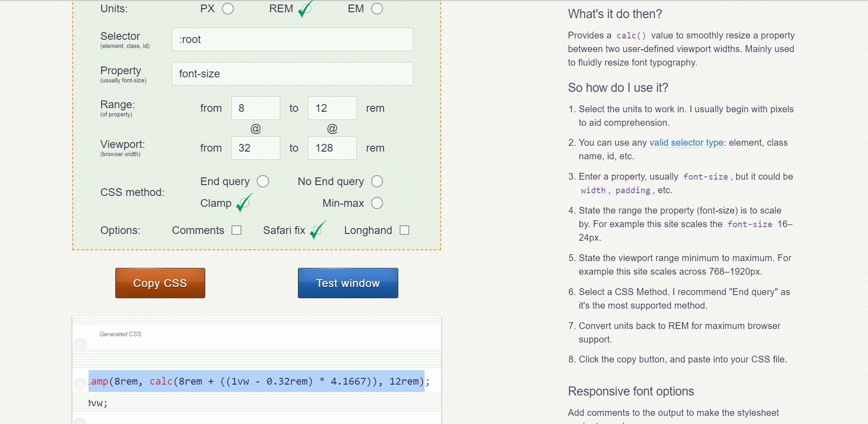Choose the Min-max CSS method
Viewport: 868px width, 424px height.
click(377, 203)
